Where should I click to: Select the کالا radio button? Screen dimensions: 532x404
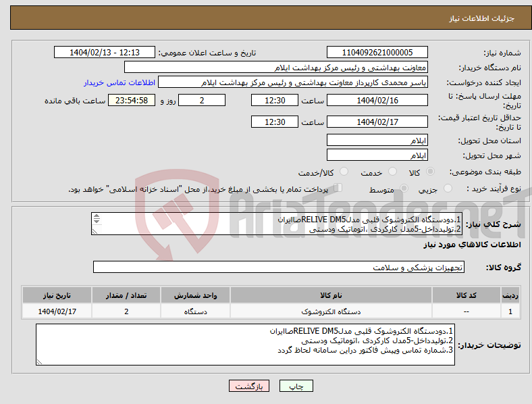pos(430,172)
